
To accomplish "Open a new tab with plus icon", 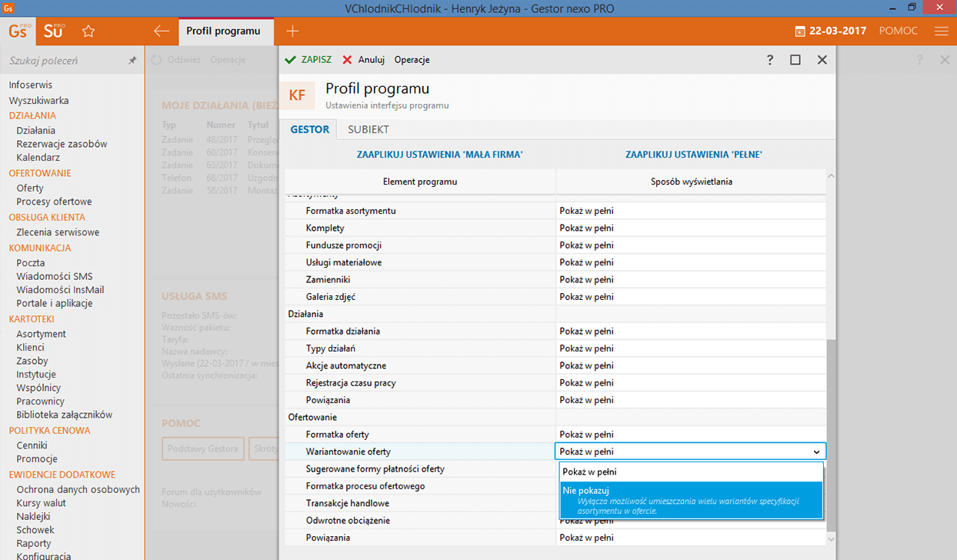I will 292,32.
